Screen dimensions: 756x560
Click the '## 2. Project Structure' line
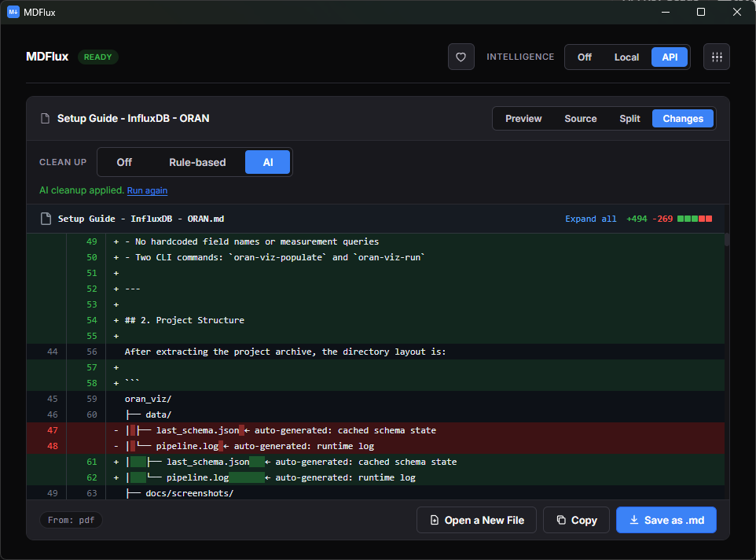pos(376,320)
